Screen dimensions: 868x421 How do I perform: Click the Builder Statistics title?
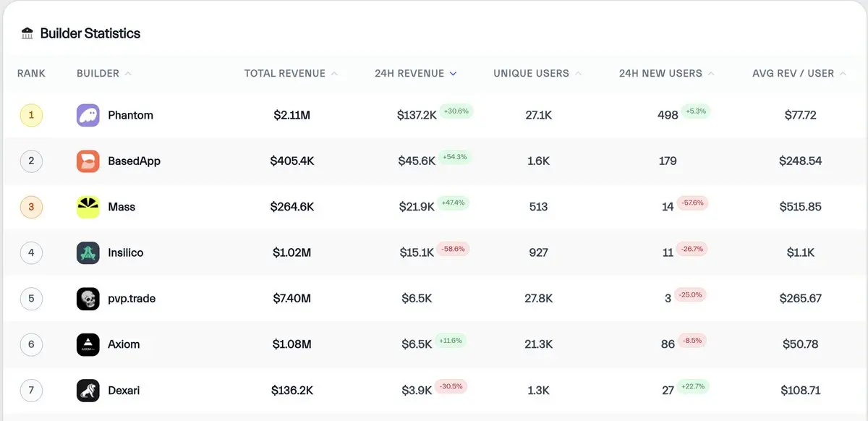coord(90,33)
